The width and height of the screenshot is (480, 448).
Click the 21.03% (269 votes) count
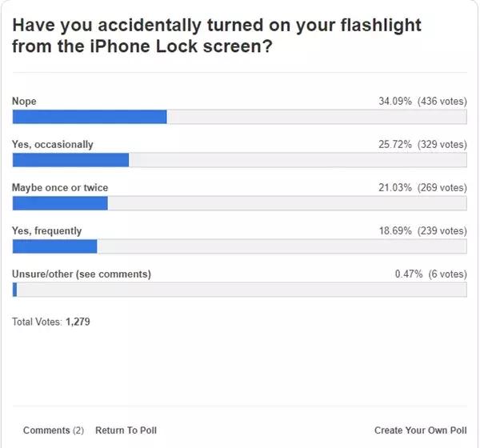(422, 188)
